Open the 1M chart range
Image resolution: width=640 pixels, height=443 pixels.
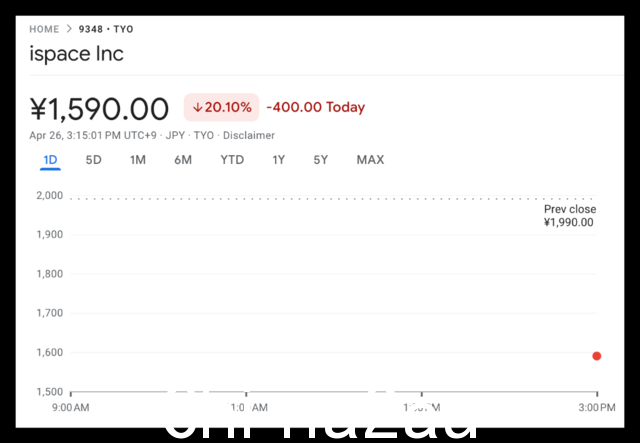point(138,160)
